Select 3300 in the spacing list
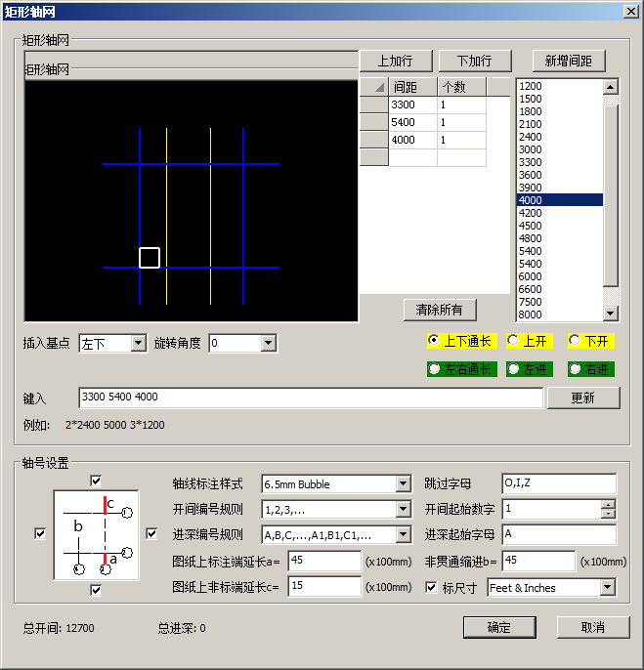The width and height of the screenshot is (644, 670). point(560,162)
